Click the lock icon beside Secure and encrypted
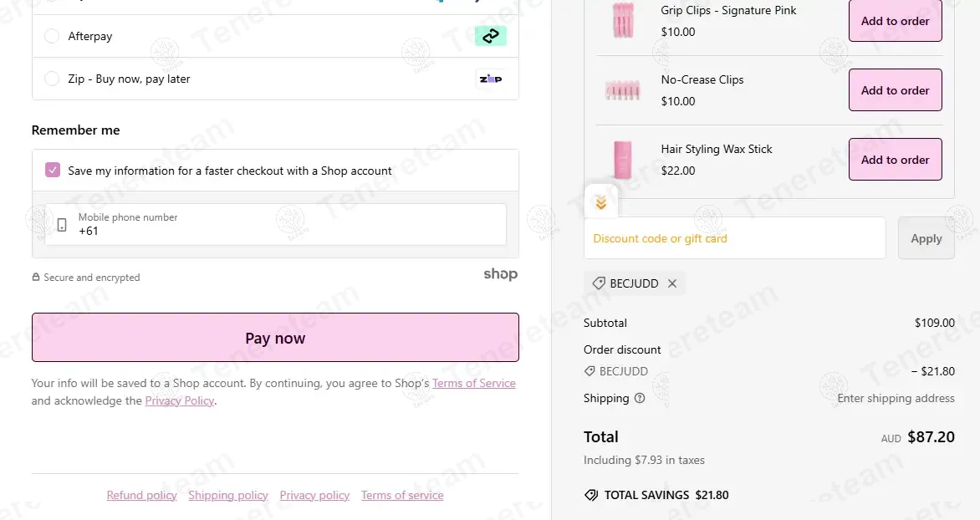The image size is (980, 520). coord(36,277)
